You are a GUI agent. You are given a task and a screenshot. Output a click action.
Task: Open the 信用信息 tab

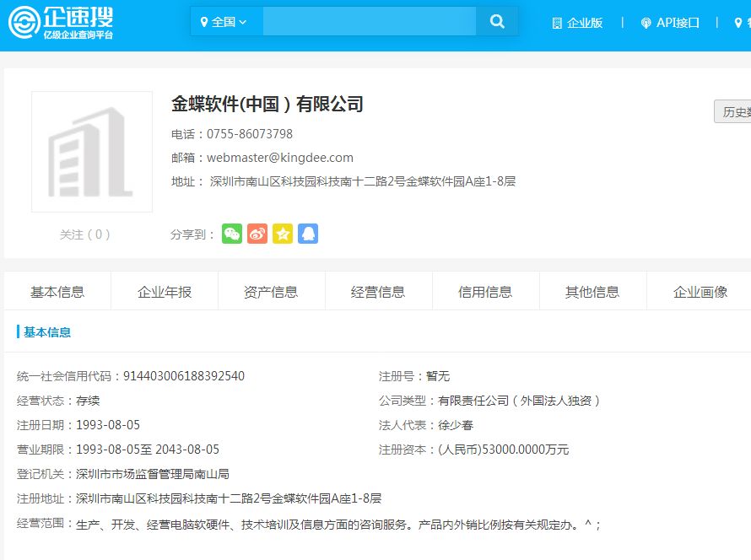(485, 290)
